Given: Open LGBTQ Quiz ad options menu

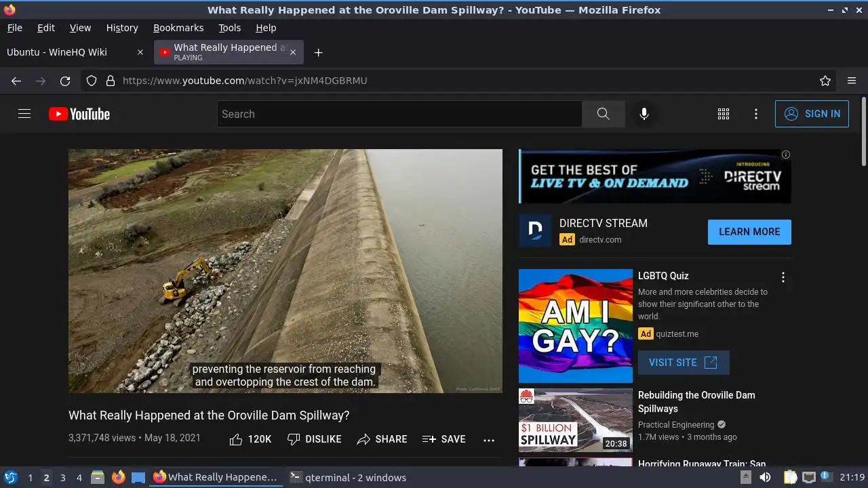Looking at the screenshot, I should (x=783, y=277).
